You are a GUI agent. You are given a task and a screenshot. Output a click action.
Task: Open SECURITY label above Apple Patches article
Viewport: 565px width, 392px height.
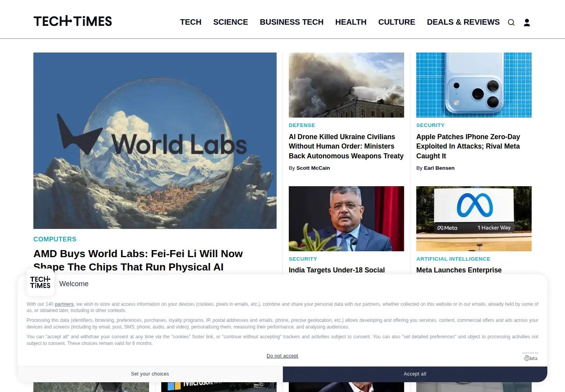430,125
